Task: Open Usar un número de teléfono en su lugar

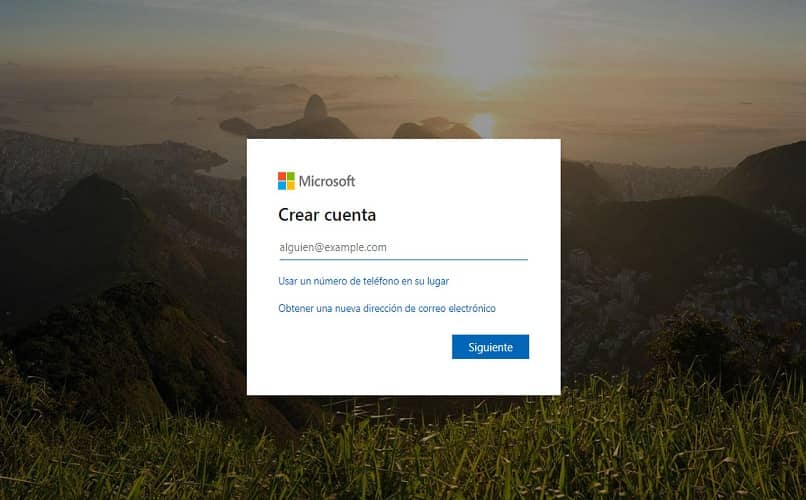Action: point(363,281)
